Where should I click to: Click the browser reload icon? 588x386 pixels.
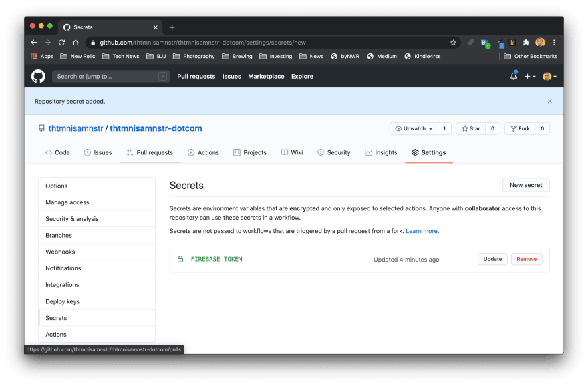point(63,43)
